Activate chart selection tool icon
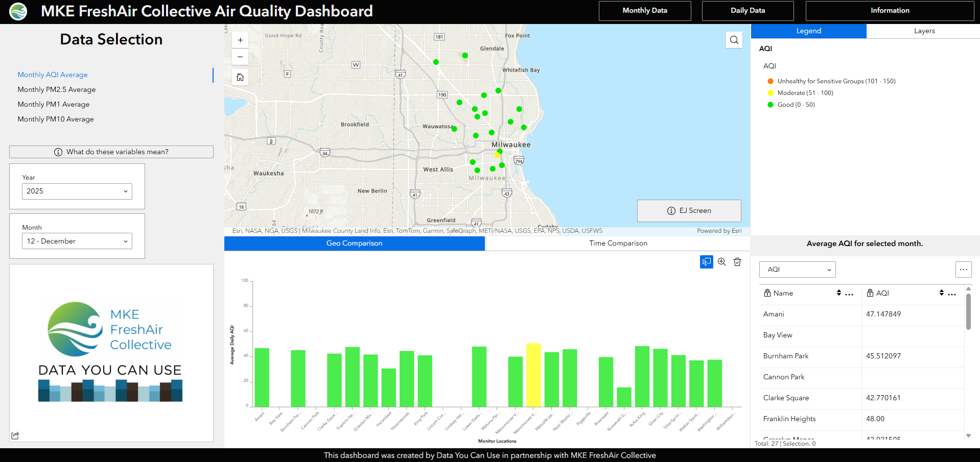Image resolution: width=980 pixels, height=462 pixels. tap(707, 262)
